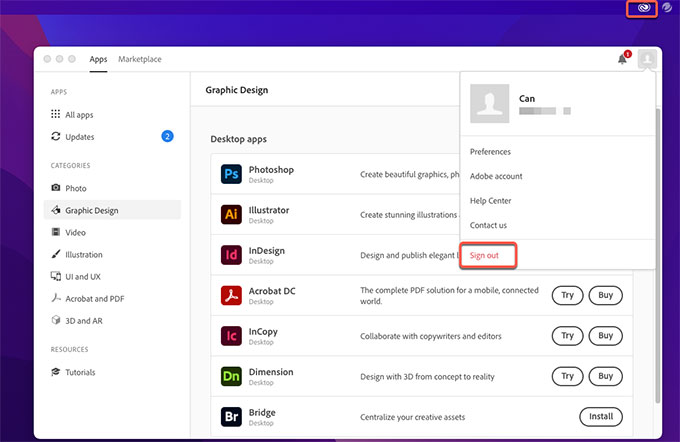Click the Acrobat DC app name

tap(272, 291)
